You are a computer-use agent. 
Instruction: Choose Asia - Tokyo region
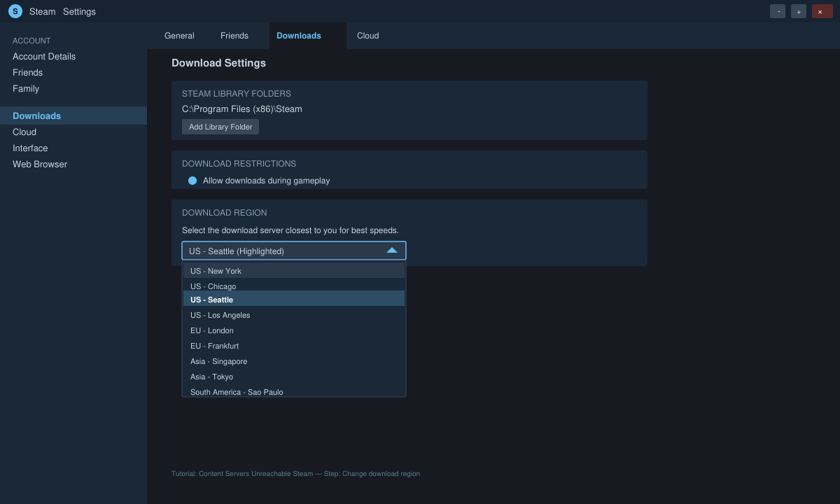pyautogui.click(x=294, y=377)
